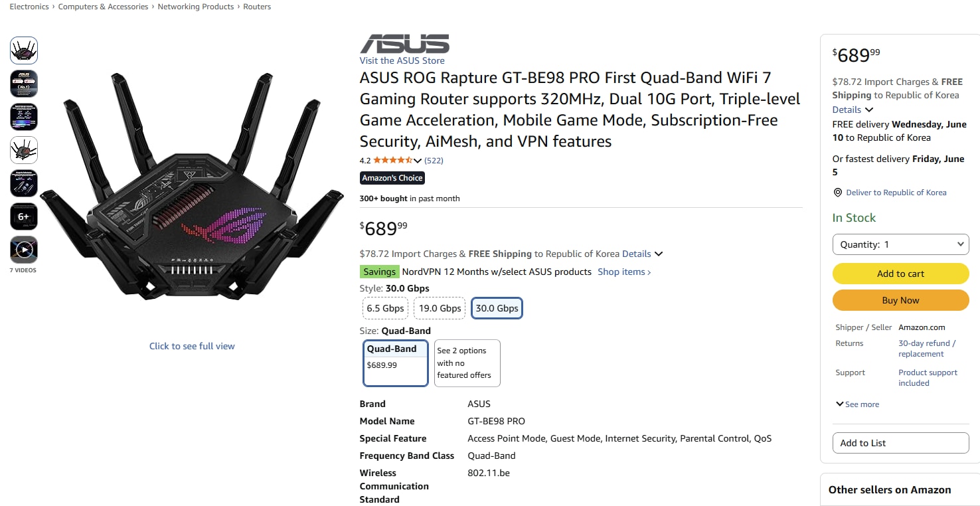Expand the rating breakdown chevron
This screenshot has height=506, width=980.
coord(418,161)
